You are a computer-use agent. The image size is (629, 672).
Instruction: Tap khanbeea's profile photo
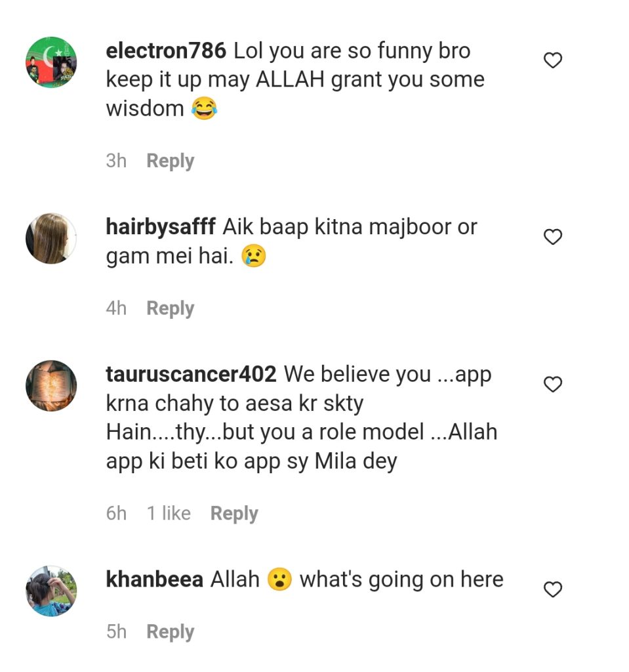pos(51,591)
